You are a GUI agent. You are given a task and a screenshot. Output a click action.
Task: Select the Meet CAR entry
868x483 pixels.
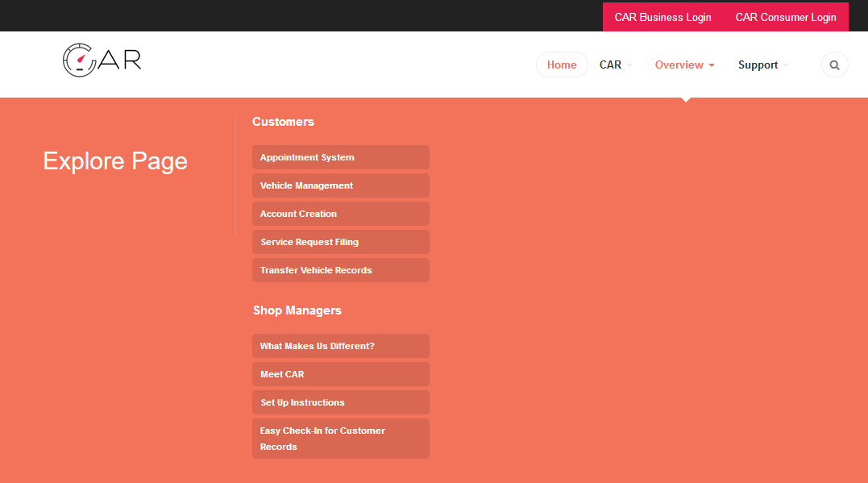pos(340,374)
